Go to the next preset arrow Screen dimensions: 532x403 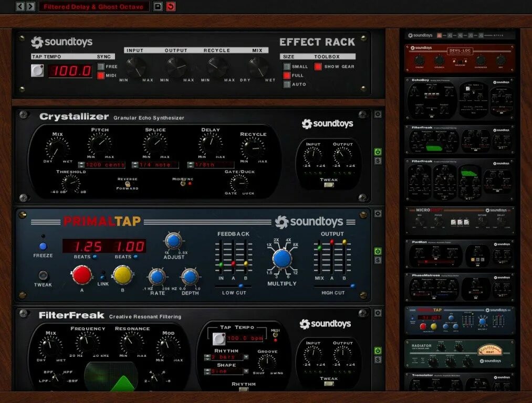point(30,6)
